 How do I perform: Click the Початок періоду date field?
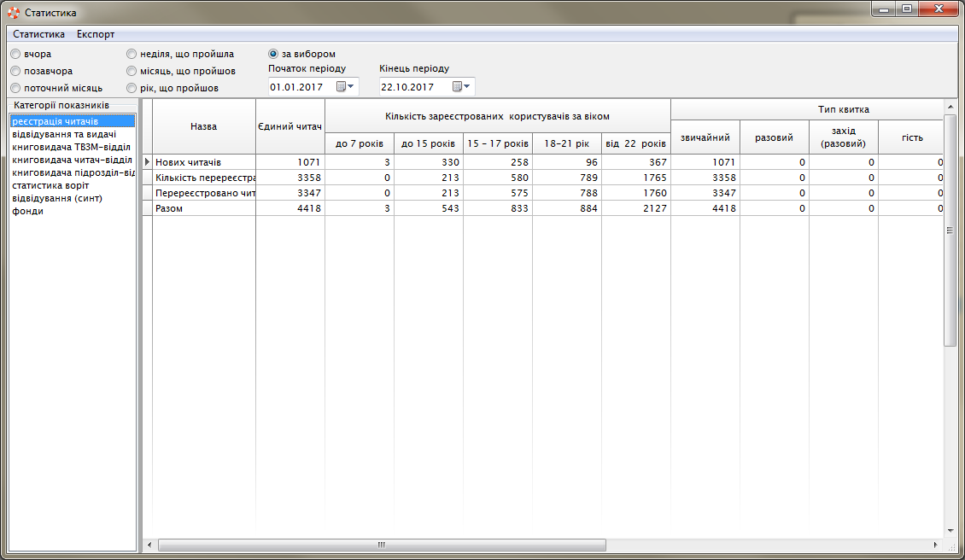[301, 87]
